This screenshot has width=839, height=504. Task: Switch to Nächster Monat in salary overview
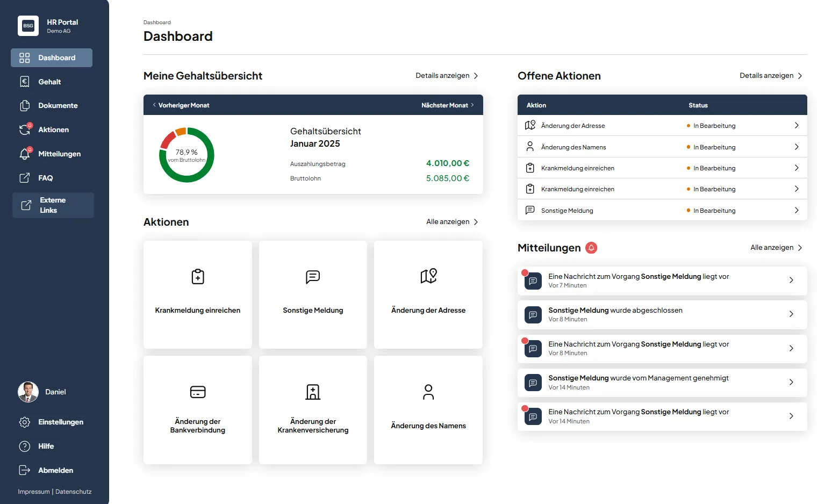tap(447, 105)
